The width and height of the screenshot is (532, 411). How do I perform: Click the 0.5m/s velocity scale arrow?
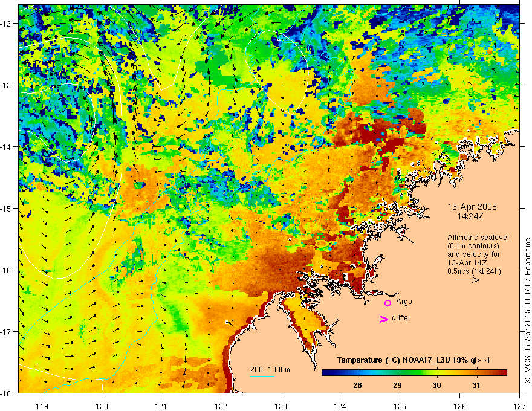pyautogui.click(x=467, y=280)
